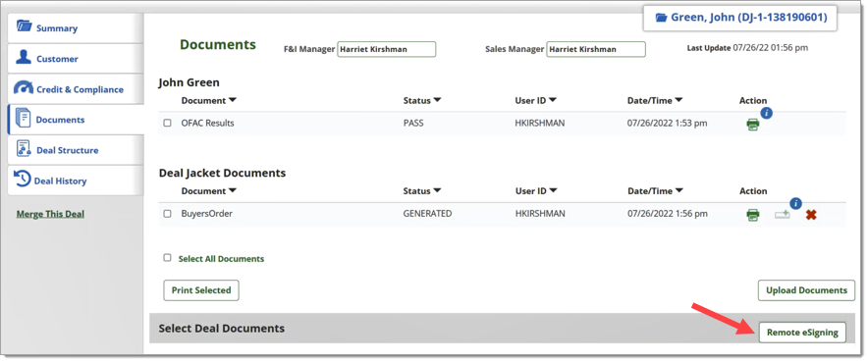
Task: Print the OFAC Results document
Action: click(x=752, y=125)
